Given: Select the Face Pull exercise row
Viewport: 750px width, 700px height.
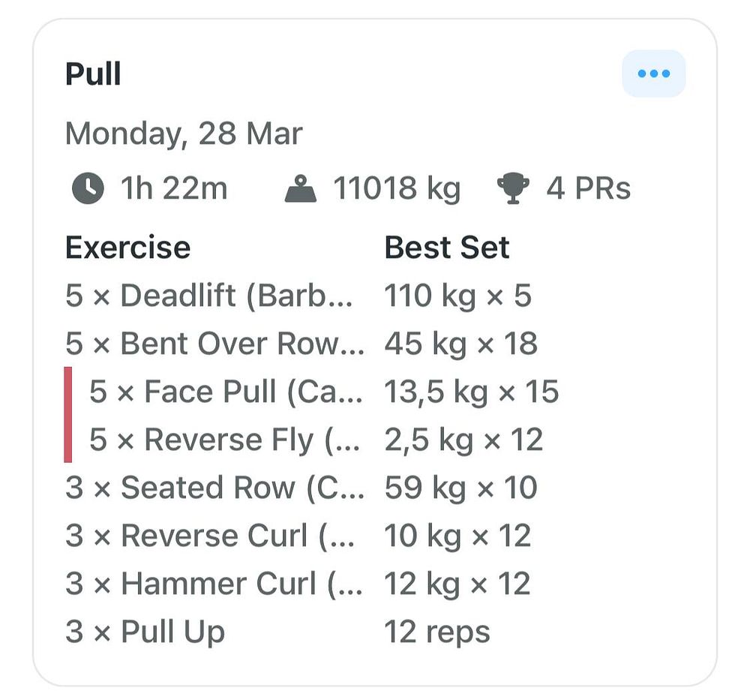Looking at the screenshot, I should click(x=226, y=392).
